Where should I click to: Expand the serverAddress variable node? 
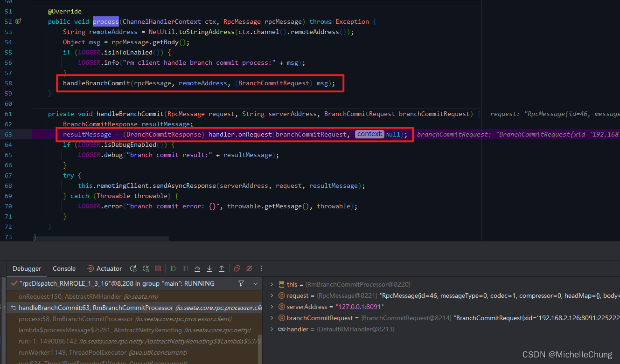point(272,307)
